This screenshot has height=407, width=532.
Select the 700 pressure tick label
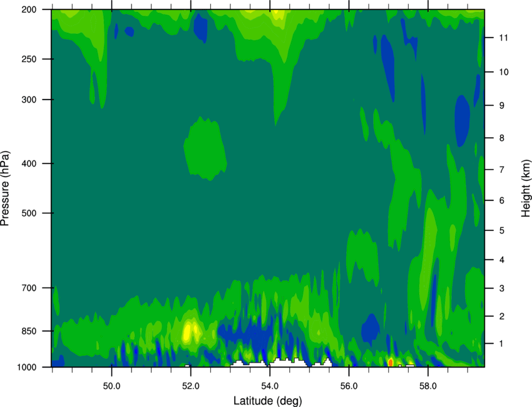pyautogui.click(x=29, y=288)
